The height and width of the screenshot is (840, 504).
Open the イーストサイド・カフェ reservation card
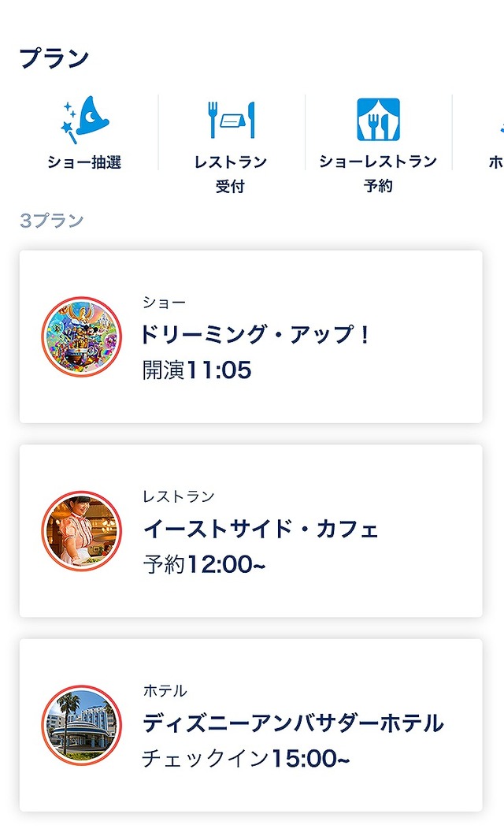(x=252, y=528)
